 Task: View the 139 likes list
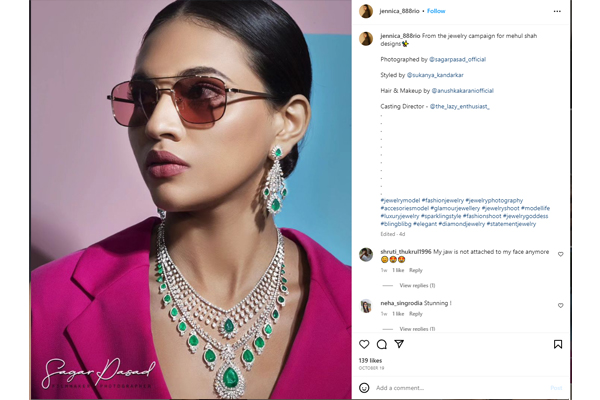coord(370,361)
